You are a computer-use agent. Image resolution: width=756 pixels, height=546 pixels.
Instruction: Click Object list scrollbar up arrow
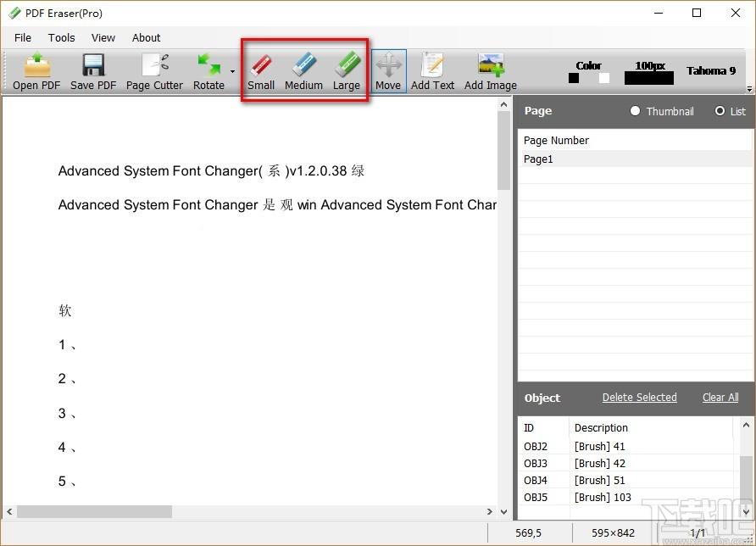[x=746, y=425]
